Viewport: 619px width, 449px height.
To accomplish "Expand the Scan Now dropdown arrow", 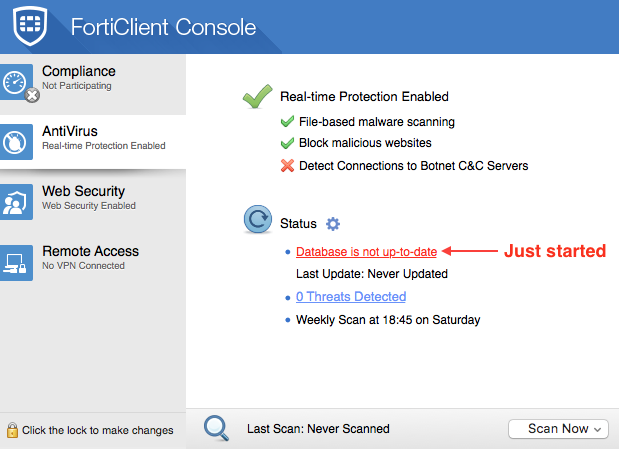I will (598, 429).
